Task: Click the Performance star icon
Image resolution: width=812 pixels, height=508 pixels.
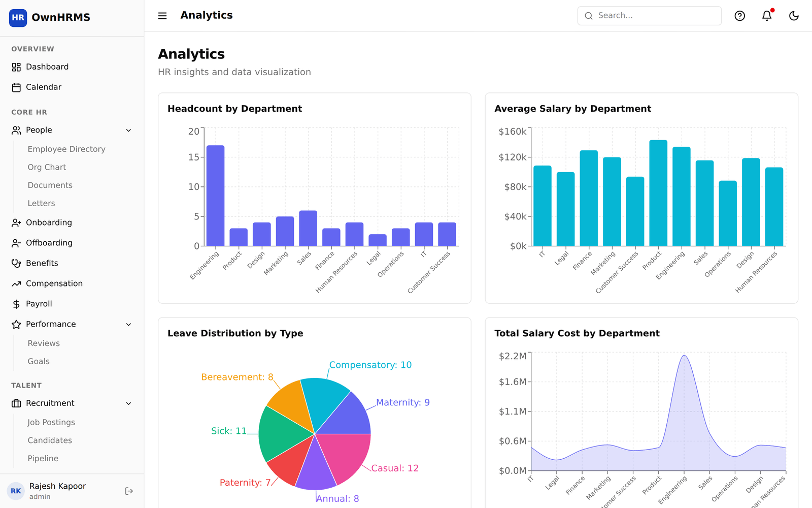Action: [16, 325]
